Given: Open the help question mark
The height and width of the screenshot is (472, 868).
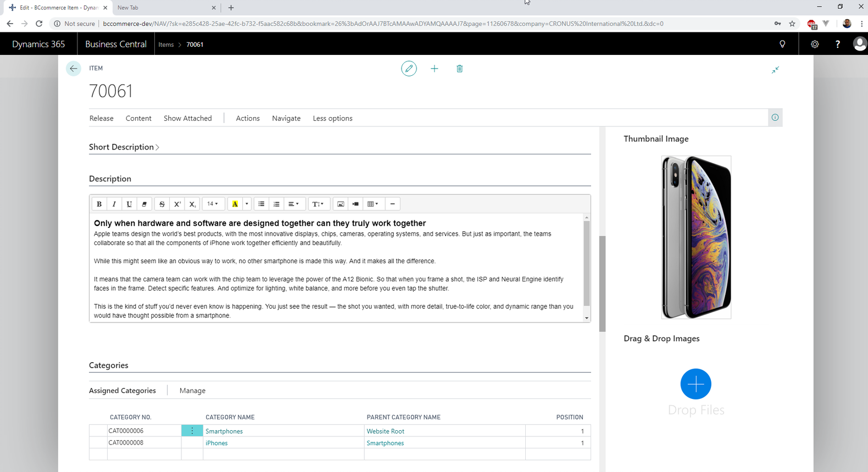Looking at the screenshot, I should click(x=838, y=44).
